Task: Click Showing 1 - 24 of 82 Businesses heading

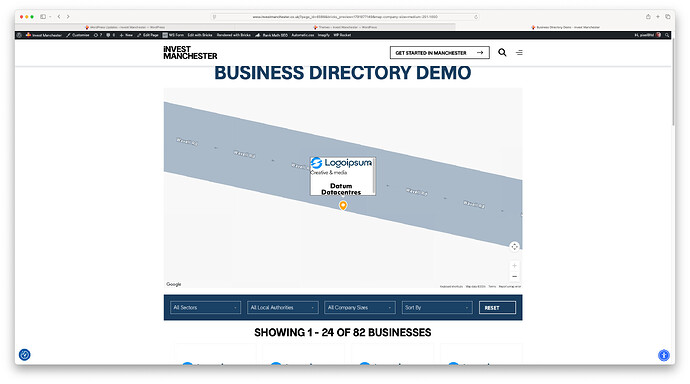Action: click(x=343, y=333)
